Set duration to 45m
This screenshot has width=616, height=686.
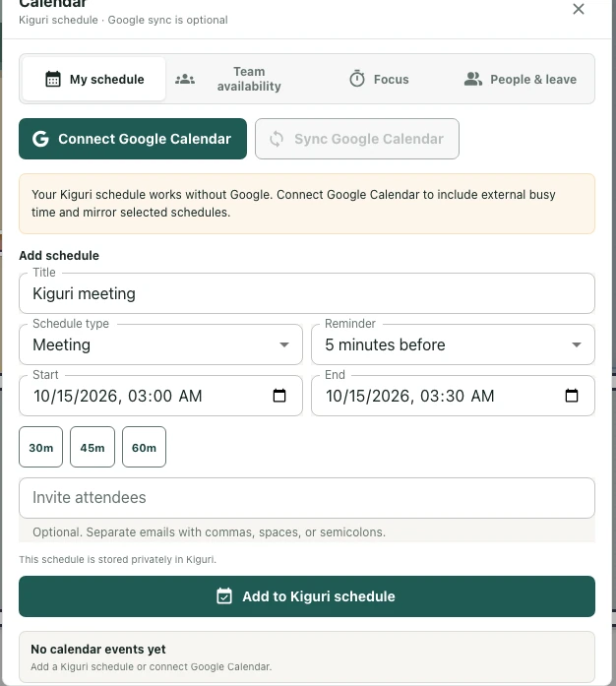(92, 447)
